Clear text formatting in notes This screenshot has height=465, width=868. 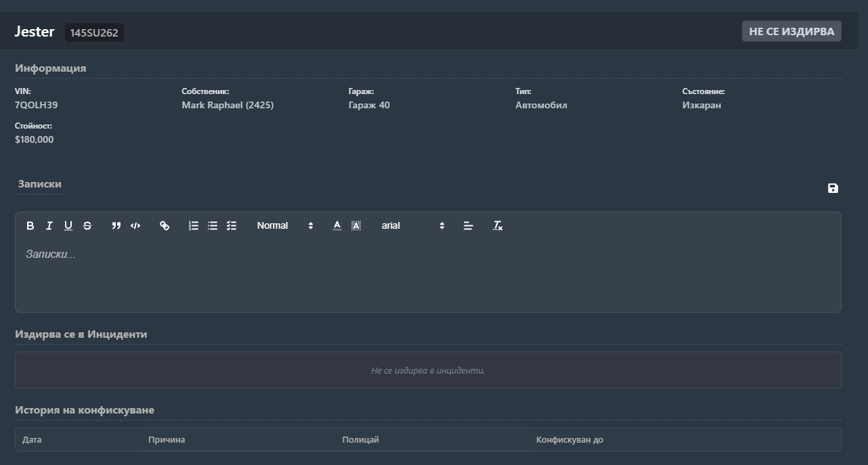[x=498, y=226]
